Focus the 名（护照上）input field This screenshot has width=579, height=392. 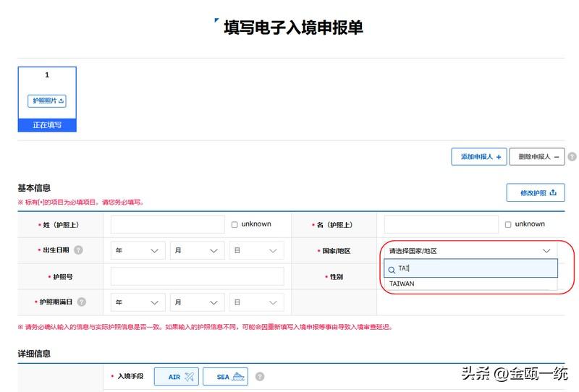(441, 224)
